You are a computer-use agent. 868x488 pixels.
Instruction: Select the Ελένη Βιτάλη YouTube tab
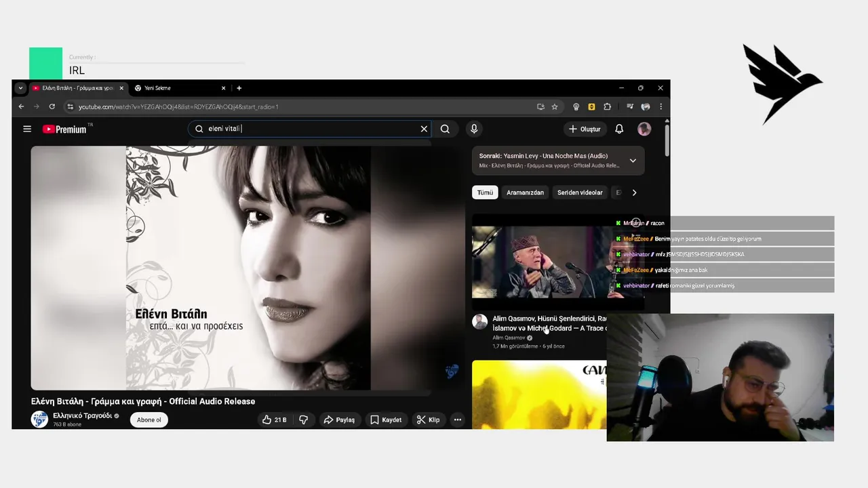click(x=77, y=88)
